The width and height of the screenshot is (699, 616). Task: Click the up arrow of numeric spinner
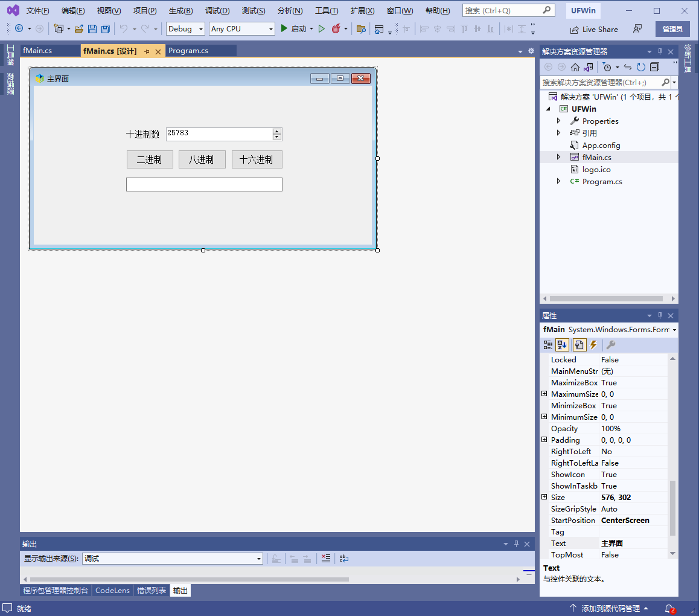pos(277,131)
